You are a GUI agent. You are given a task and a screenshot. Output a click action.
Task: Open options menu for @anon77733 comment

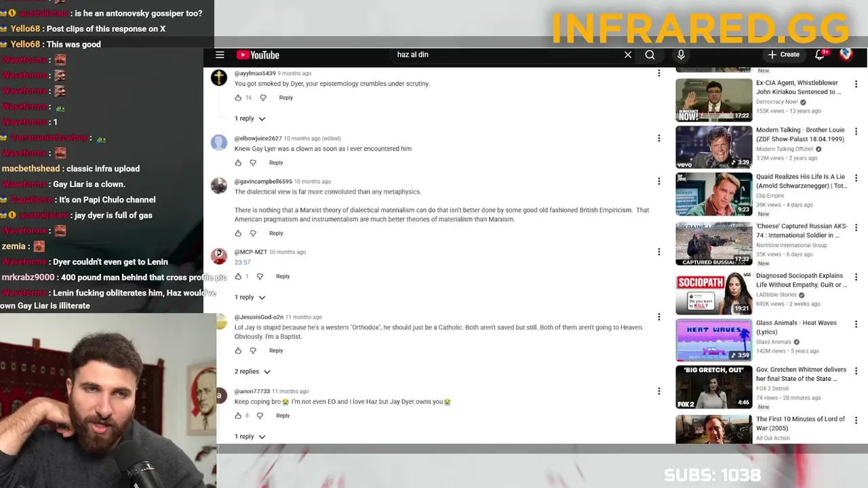click(658, 391)
